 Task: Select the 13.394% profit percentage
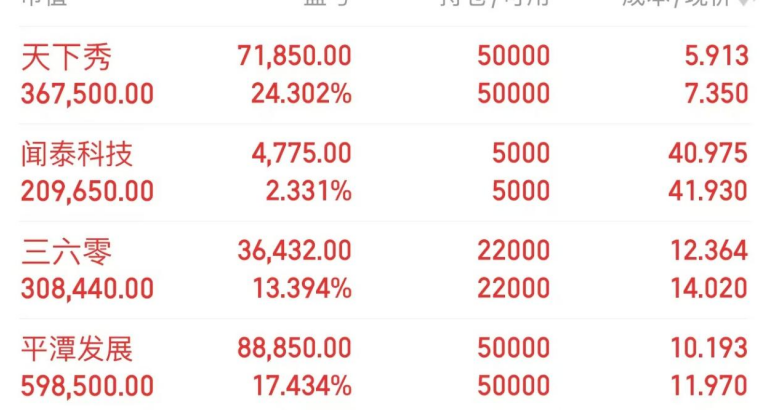pos(301,288)
